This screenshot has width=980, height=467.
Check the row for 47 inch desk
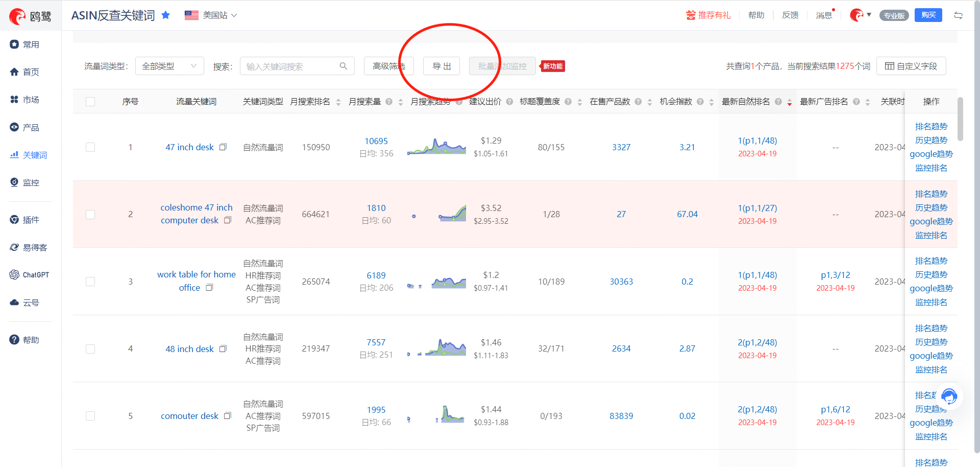tap(90, 147)
